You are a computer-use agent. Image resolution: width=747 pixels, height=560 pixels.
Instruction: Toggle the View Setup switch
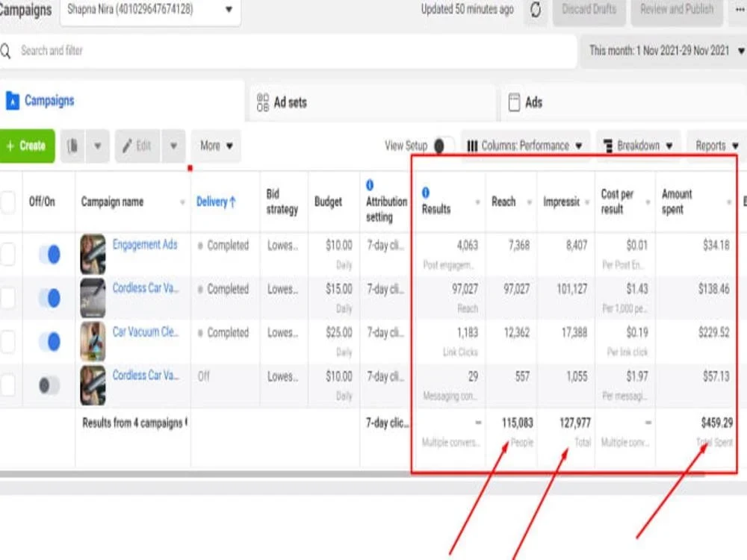[x=444, y=146]
